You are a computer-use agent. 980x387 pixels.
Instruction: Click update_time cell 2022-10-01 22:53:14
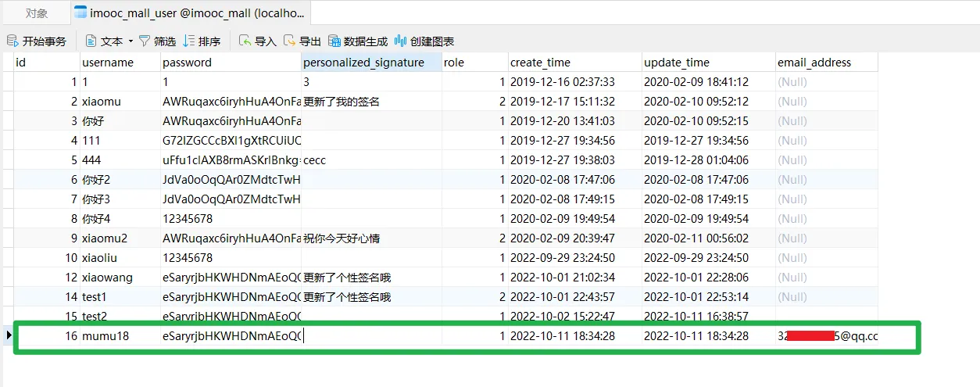click(708, 297)
